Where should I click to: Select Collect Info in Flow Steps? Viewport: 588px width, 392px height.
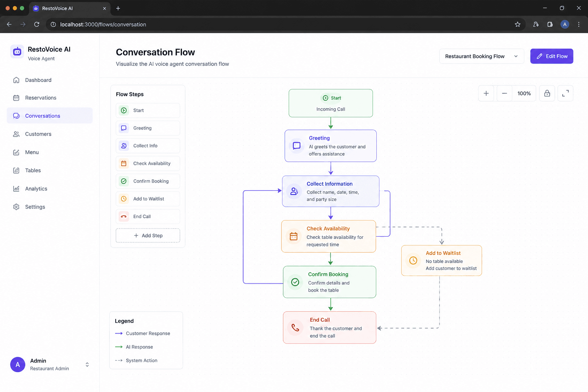(148, 146)
